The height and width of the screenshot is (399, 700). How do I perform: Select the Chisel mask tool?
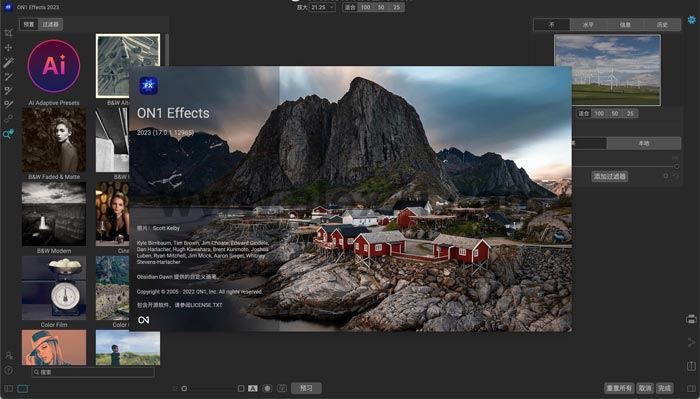click(x=8, y=104)
